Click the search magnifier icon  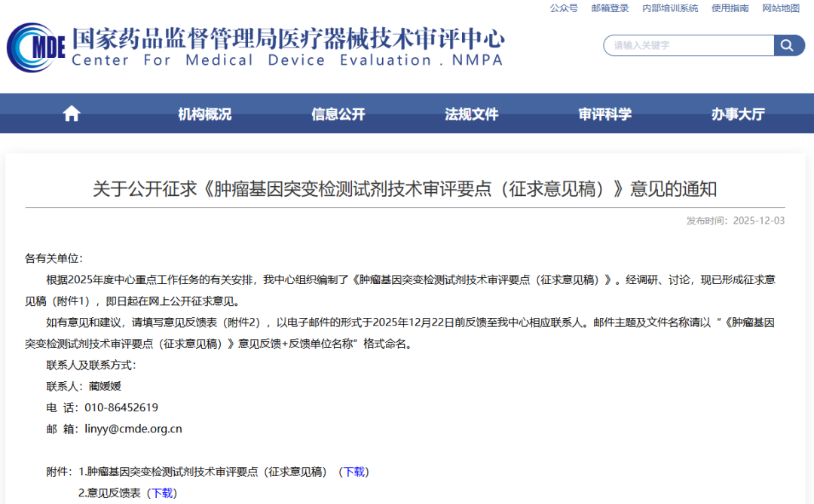click(x=788, y=45)
